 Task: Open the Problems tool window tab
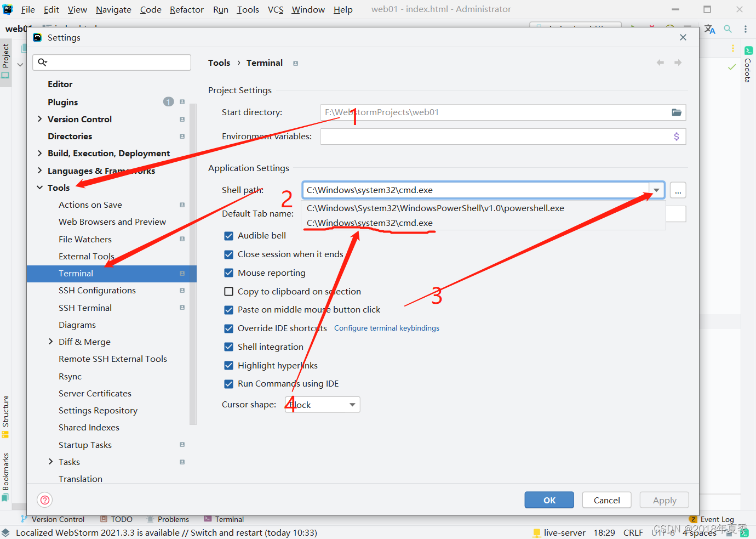168,519
